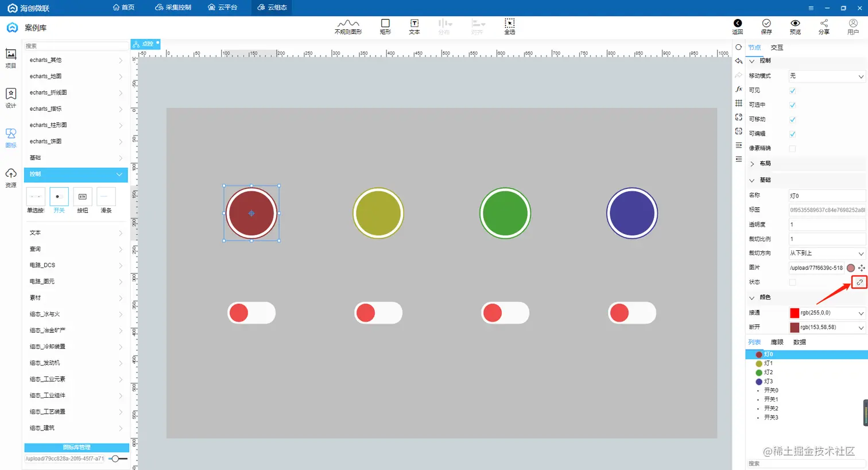This screenshot has height=470, width=868.
Task: Collapse the 控制 library category
Action: [x=76, y=174]
